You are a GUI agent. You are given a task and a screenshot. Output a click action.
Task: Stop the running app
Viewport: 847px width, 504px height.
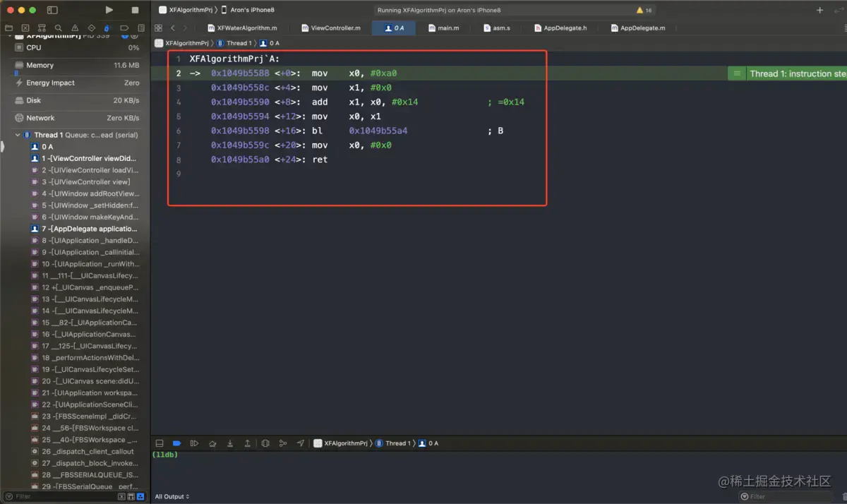[135, 10]
